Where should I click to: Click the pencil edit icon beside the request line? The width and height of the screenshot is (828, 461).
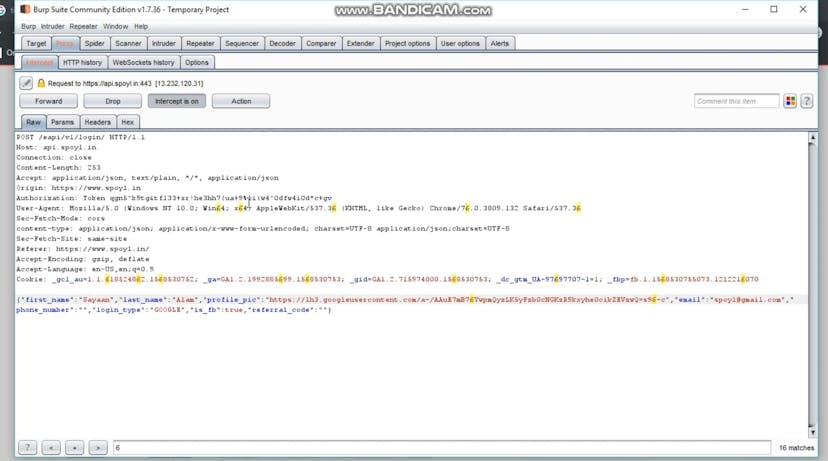point(26,83)
